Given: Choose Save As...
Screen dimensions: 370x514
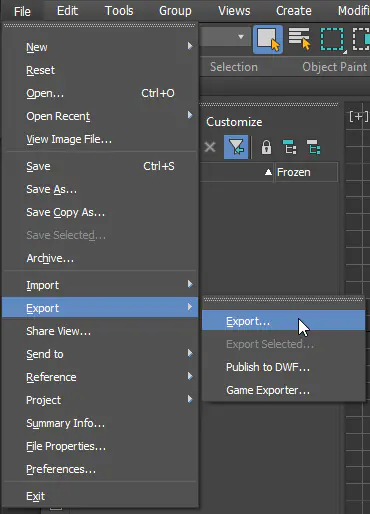Looking at the screenshot, I should [x=100, y=189].
